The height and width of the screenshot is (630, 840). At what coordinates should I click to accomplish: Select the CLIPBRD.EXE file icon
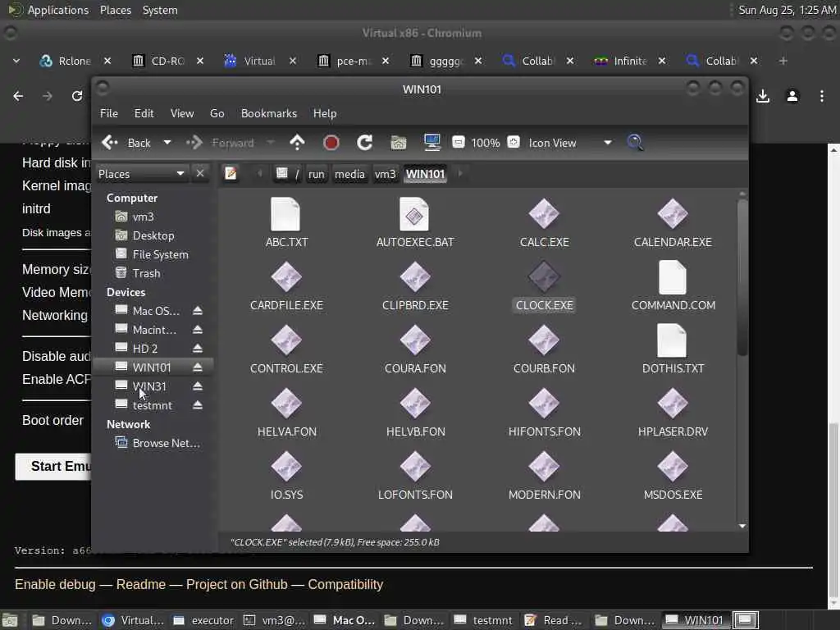pyautogui.click(x=414, y=277)
